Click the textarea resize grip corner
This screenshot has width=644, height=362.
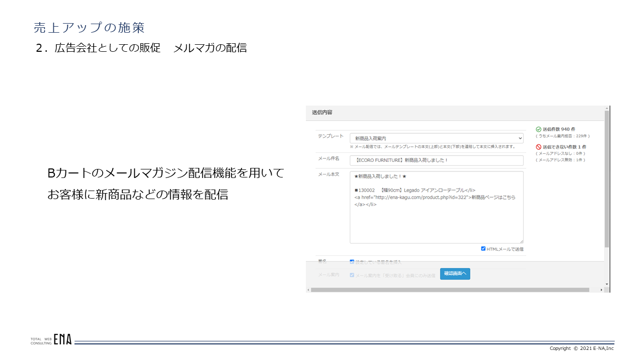pyautogui.click(x=521, y=241)
